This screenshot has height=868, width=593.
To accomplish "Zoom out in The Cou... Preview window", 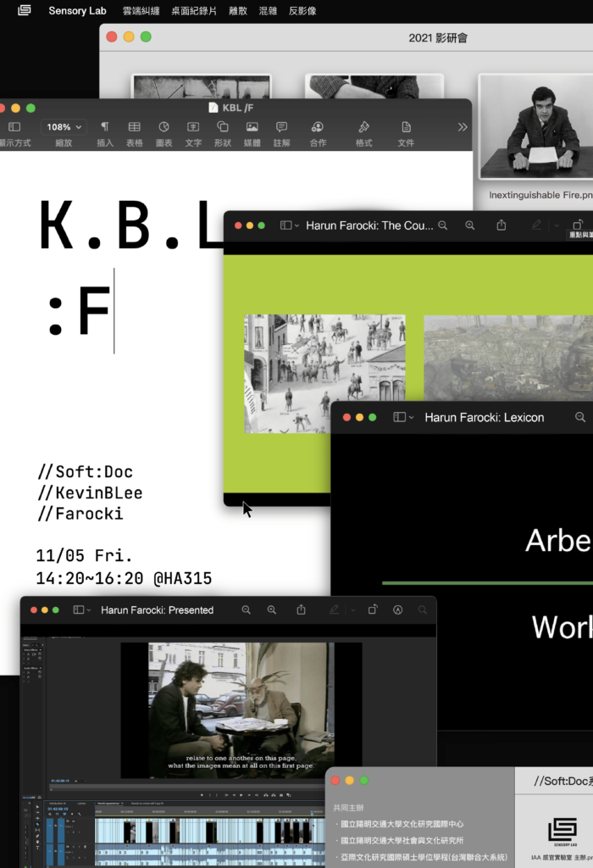I will click(442, 225).
